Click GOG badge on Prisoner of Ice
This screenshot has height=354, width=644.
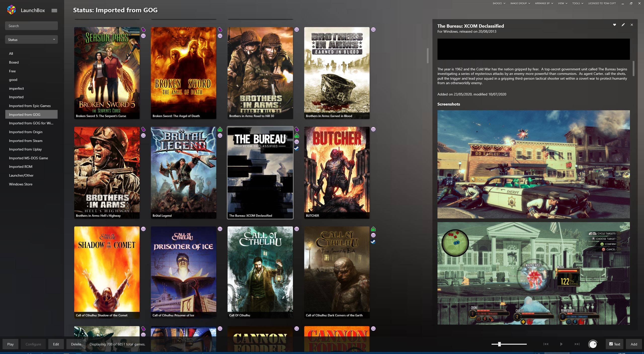(220, 229)
